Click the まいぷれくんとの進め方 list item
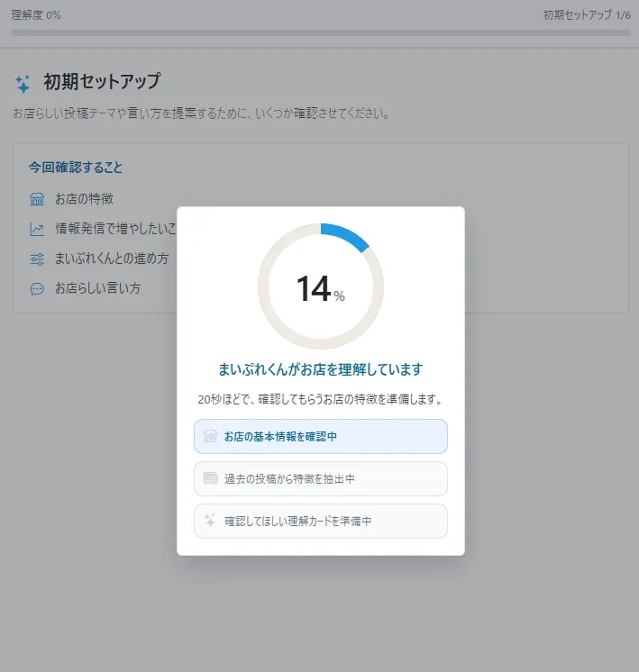Viewport: 639px width, 672px height. (112, 259)
